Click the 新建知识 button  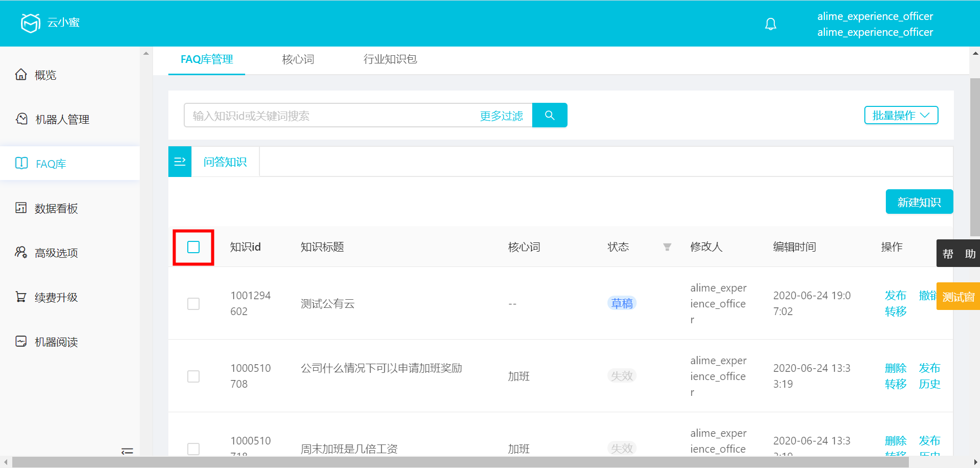[x=919, y=202]
